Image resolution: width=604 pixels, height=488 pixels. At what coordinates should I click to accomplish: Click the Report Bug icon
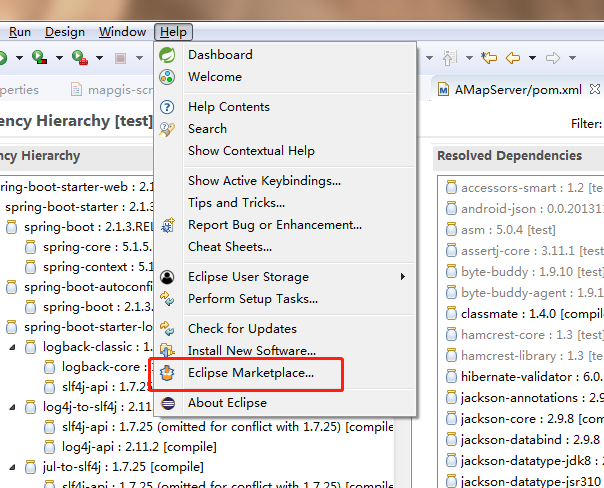click(168, 225)
